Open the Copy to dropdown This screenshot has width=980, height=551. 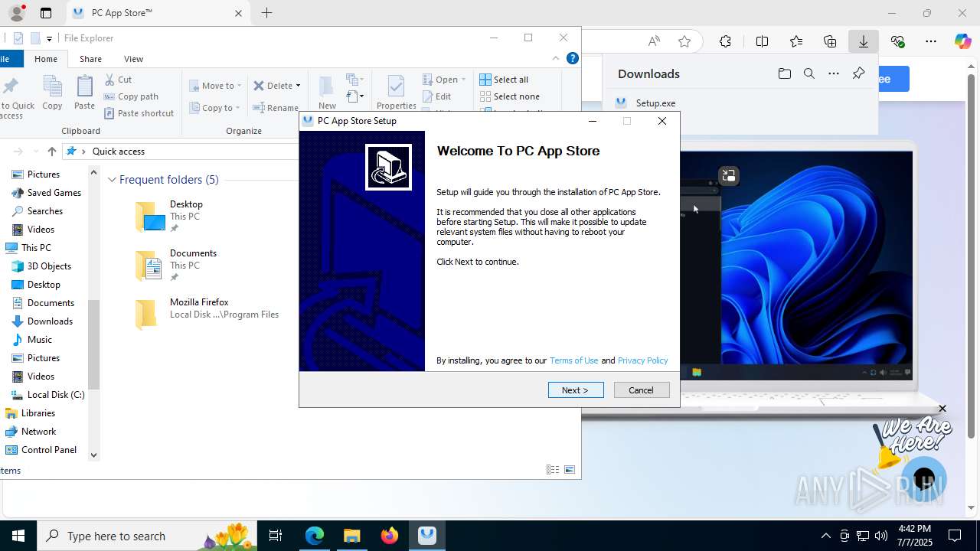pos(215,108)
